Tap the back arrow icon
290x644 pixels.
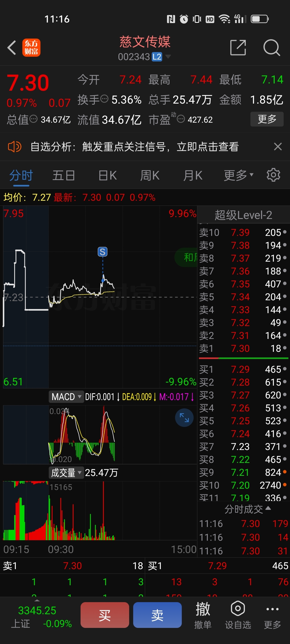(12, 48)
